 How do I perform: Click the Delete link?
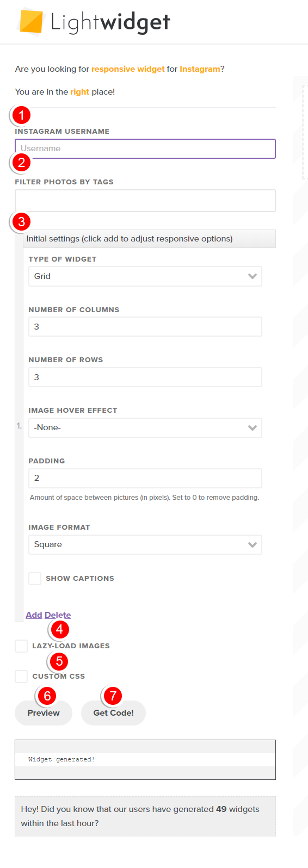click(x=58, y=615)
